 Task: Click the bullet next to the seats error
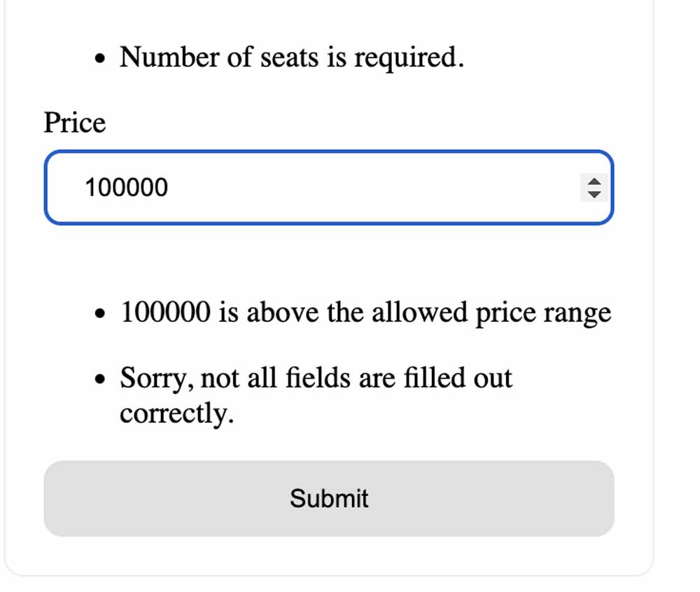[101, 57]
